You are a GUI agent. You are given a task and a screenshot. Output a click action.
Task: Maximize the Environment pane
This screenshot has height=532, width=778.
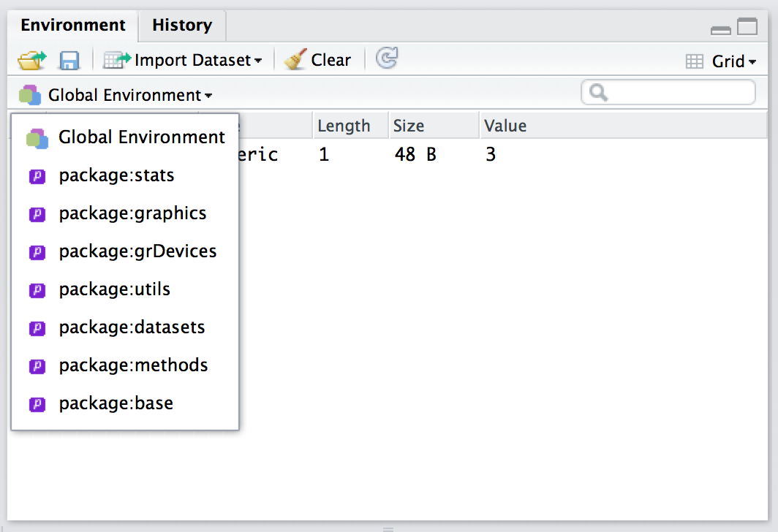point(747,28)
